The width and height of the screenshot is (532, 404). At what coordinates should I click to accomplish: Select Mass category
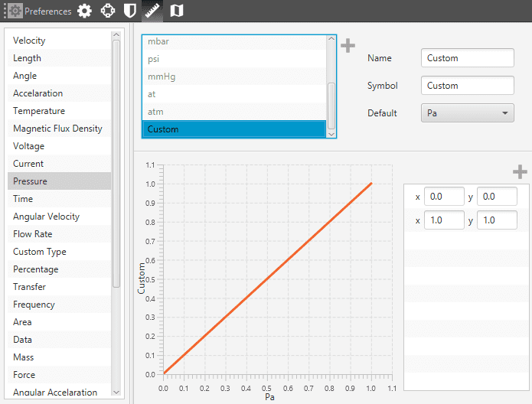60,357
